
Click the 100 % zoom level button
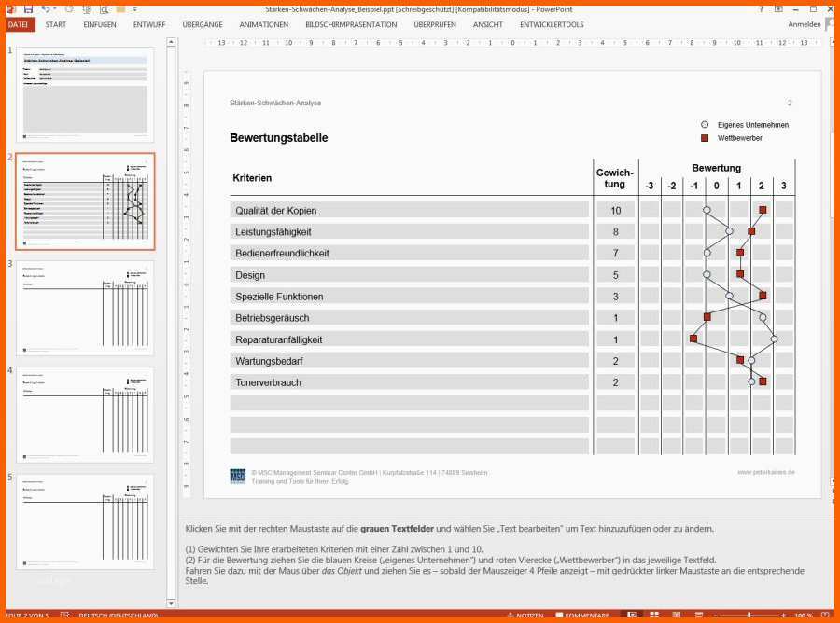click(x=803, y=616)
